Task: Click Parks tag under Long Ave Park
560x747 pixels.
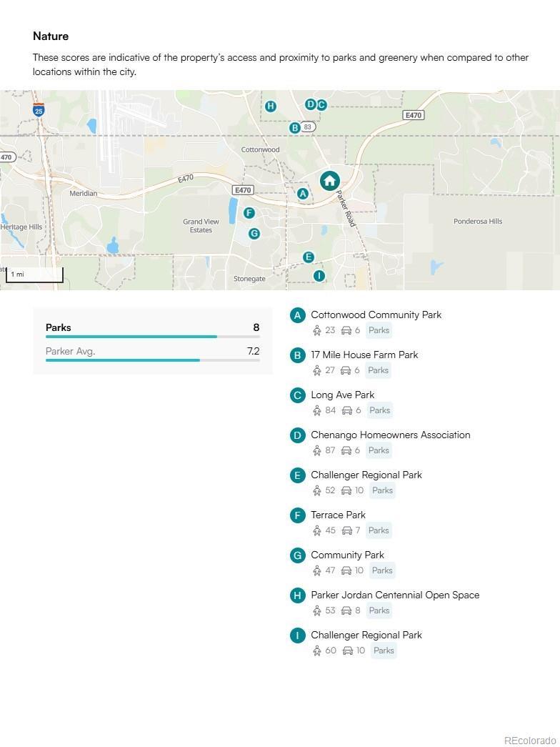Action: pyautogui.click(x=379, y=410)
